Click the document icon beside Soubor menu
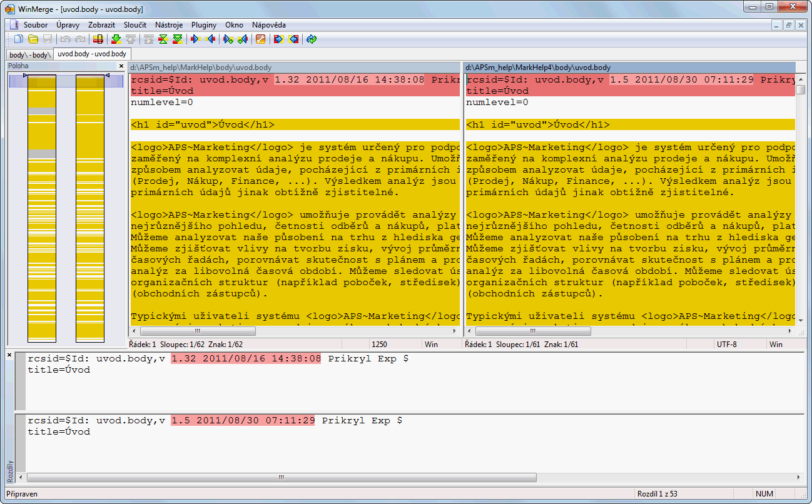The height and width of the screenshot is (504, 812). coord(14,25)
